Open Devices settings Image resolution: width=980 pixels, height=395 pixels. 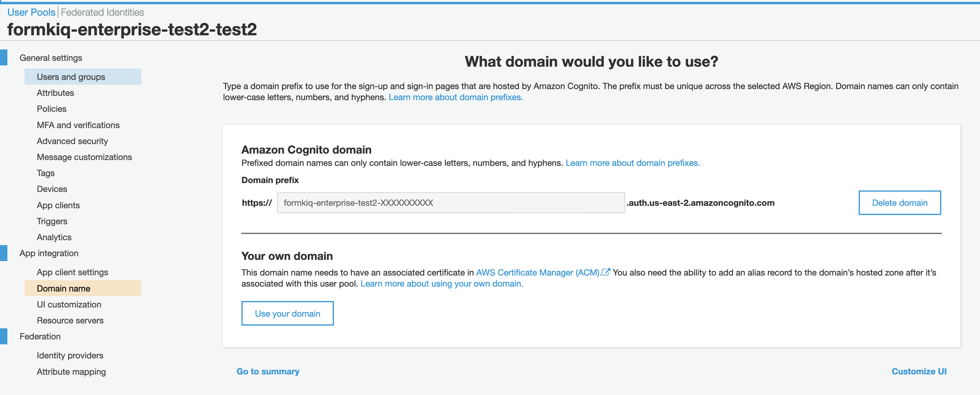coord(52,189)
